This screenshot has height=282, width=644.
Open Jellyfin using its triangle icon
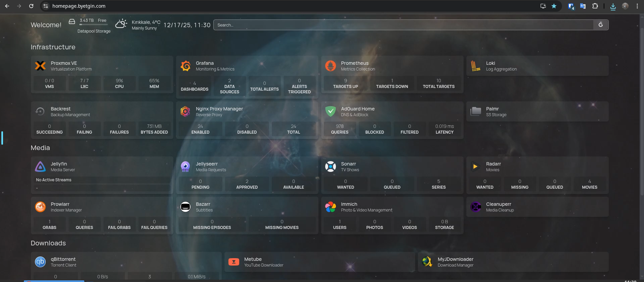(x=40, y=167)
